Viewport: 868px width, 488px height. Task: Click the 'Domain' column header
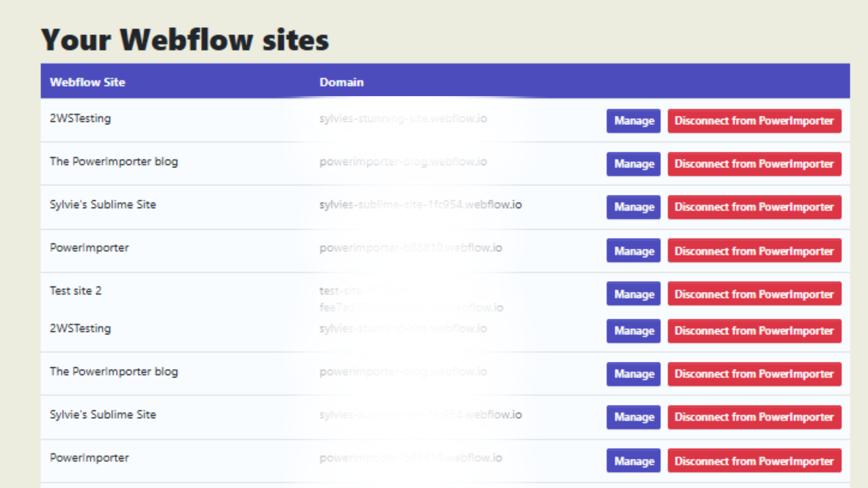(342, 82)
